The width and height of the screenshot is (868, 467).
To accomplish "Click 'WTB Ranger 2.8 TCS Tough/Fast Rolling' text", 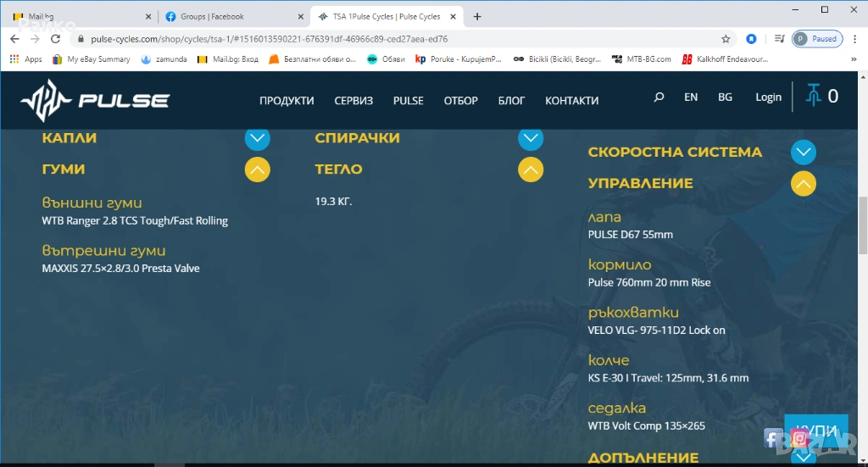I will point(135,220).
